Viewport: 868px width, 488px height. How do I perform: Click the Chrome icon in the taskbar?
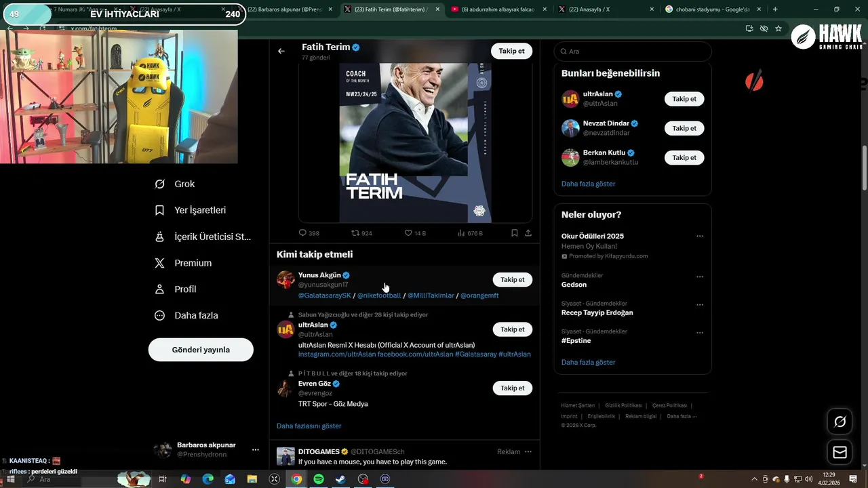[296, 479]
